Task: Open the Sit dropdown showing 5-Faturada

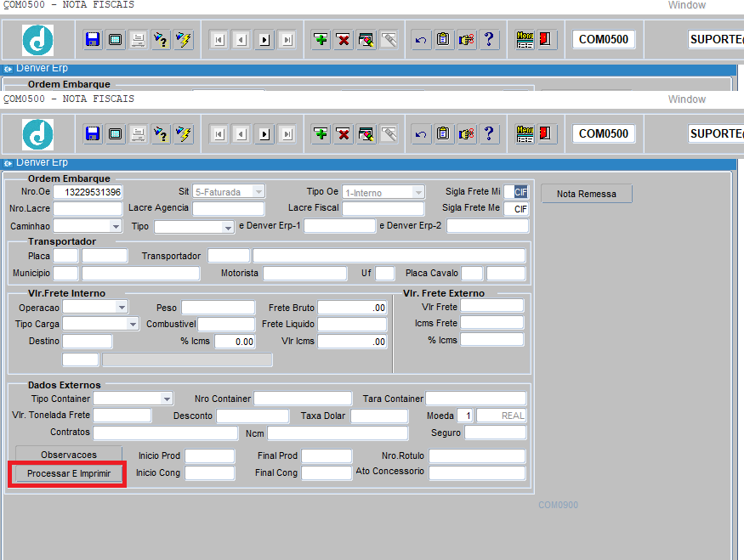Action: point(258,192)
